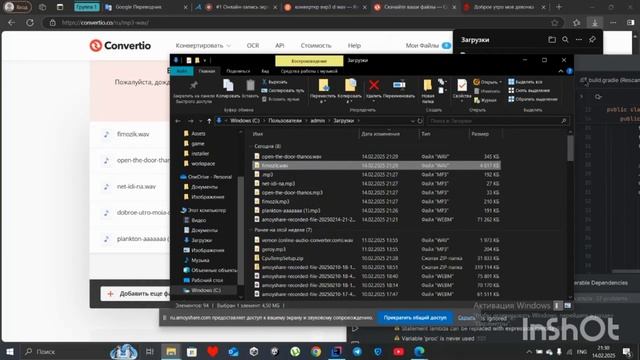640x360 pixels.
Task: Click the Paste clipboard icon in ribbon
Action: (x=250, y=85)
